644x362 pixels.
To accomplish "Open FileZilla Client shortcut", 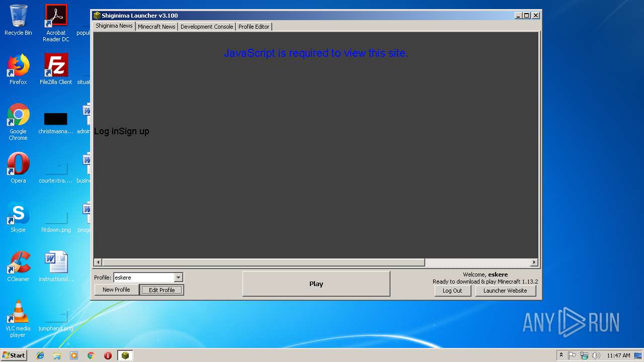I will point(56,69).
